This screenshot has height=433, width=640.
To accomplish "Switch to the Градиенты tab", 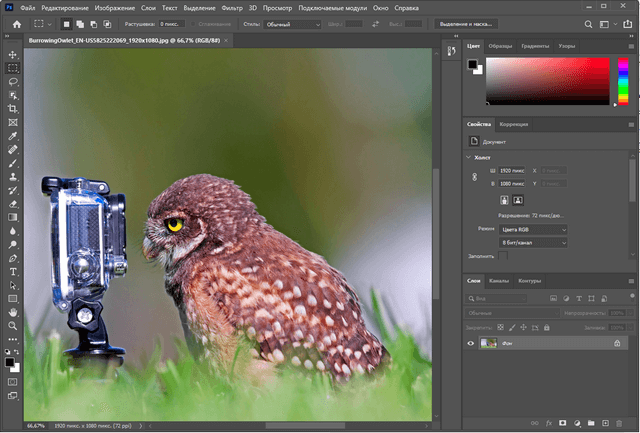I will pyautogui.click(x=535, y=46).
